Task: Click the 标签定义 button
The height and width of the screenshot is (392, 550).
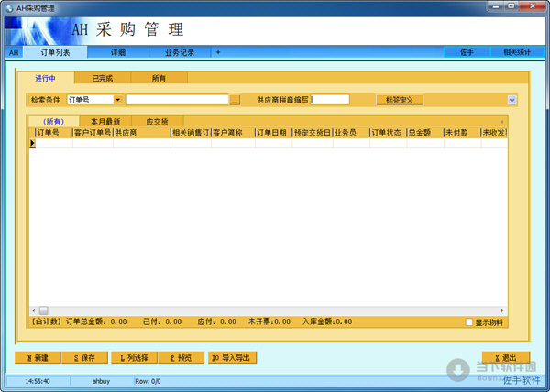Action: (x=400, y=100)
